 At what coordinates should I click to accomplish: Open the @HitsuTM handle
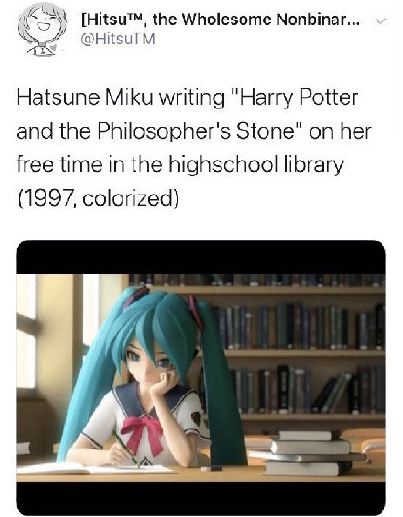118,39
